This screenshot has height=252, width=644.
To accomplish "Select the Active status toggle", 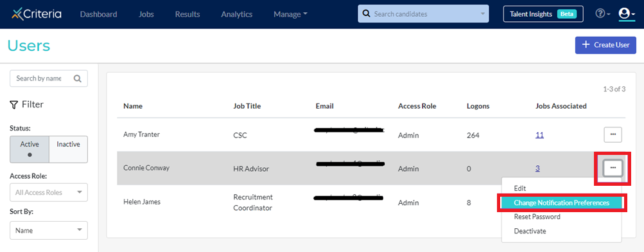I will coord(30,150).
